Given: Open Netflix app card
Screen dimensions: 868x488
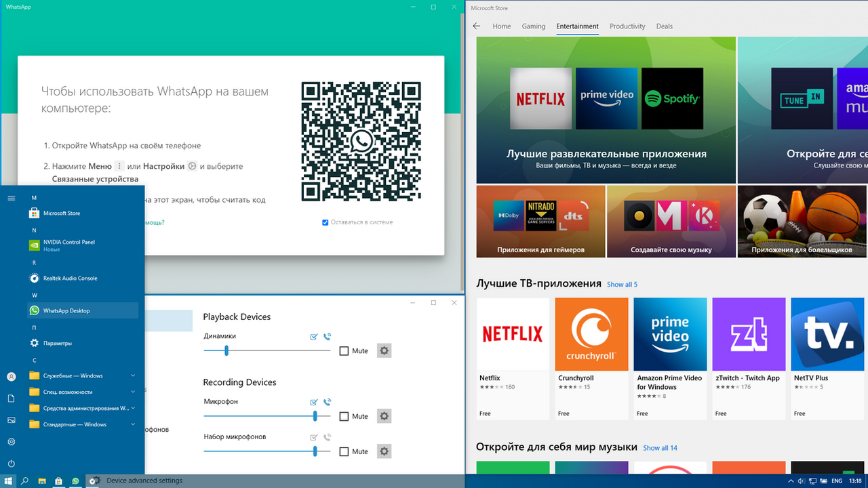Looking at the screenshot, I should coord(513,359).
